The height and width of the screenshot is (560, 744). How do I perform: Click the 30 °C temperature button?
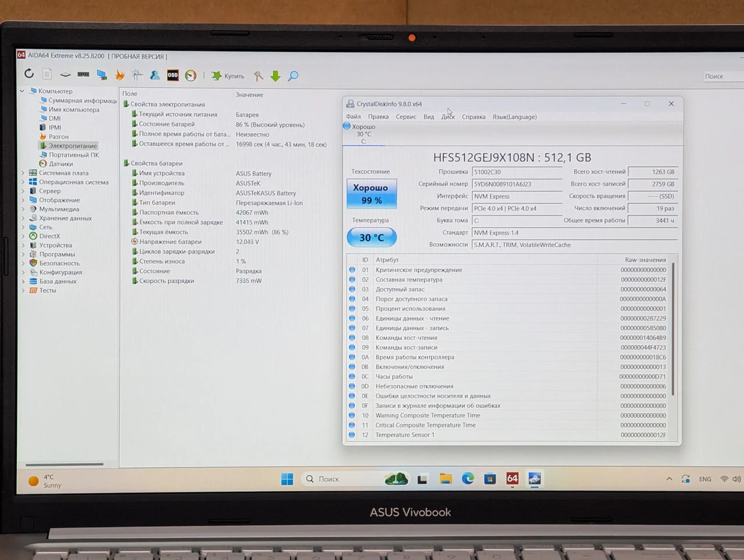tap(371, 237)
